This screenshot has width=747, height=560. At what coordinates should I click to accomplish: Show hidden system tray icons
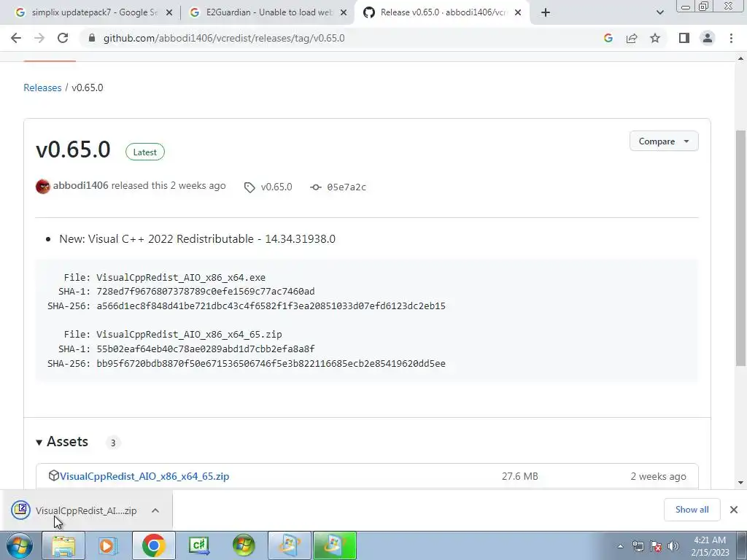click(x=620, y=547)
